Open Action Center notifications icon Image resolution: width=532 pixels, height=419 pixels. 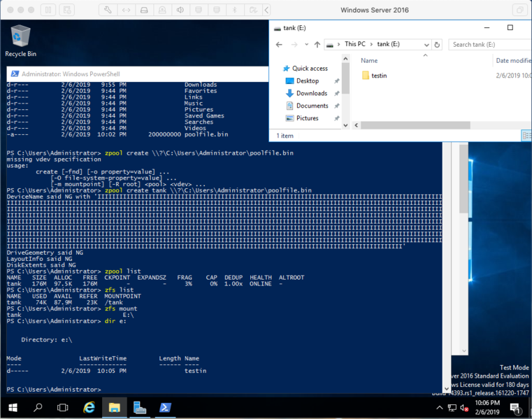(x=515, y=409)
